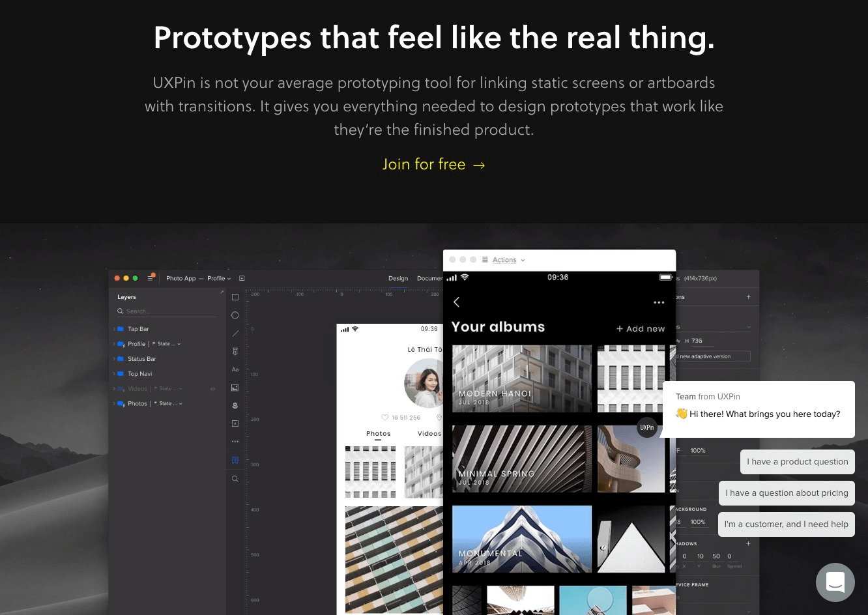The image size is (868, 615).
Task: Select the Status Bar layer name
Action: [141, 359]
